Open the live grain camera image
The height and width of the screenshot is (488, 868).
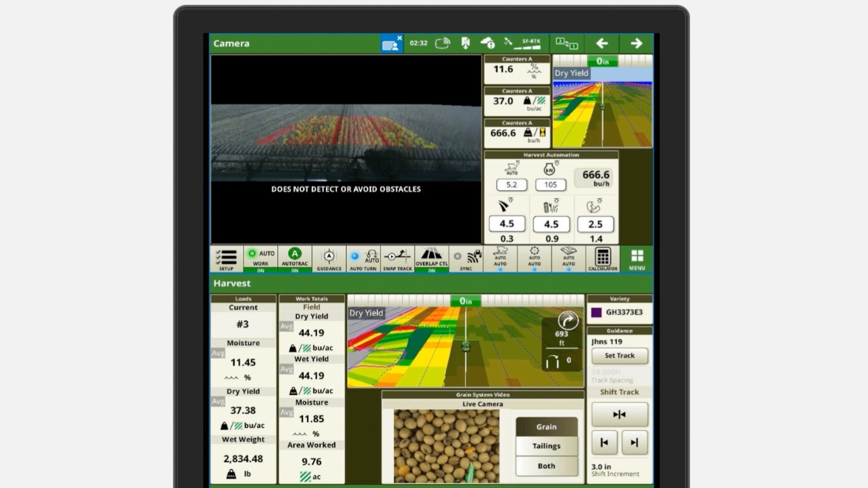pos(447,446)
